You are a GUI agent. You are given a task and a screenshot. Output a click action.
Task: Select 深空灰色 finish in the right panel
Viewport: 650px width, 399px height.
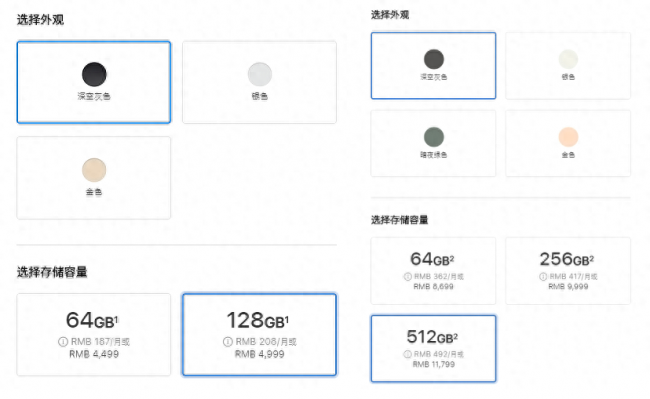click(x=433, y=65)
